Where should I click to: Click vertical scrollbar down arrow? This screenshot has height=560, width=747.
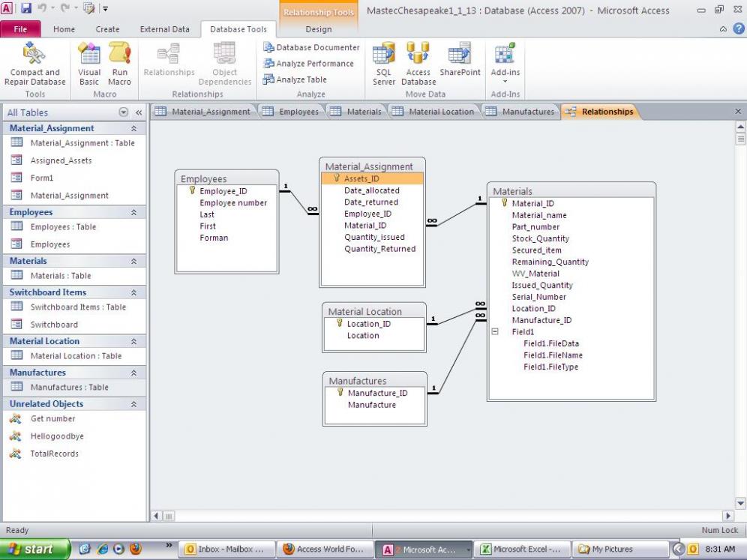pos(740,503)
